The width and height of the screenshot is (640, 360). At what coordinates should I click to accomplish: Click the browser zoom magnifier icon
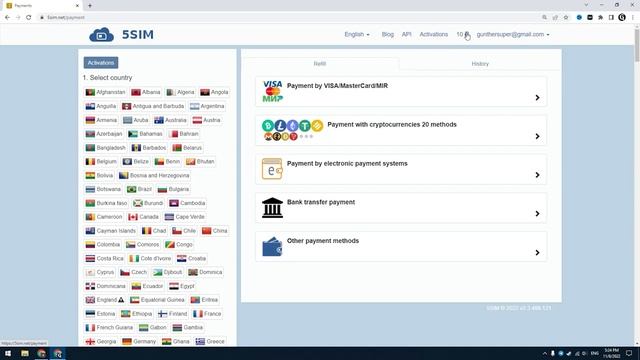(544, 17)
